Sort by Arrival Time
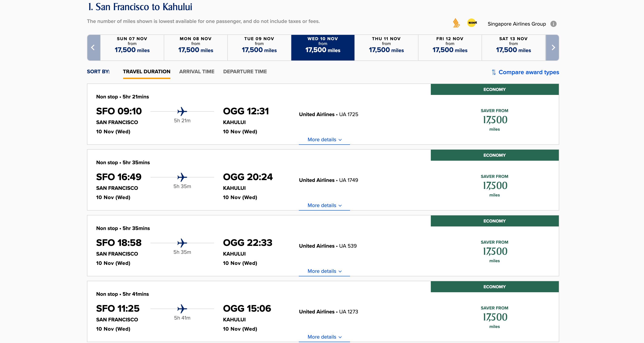 tap(197, 72)
